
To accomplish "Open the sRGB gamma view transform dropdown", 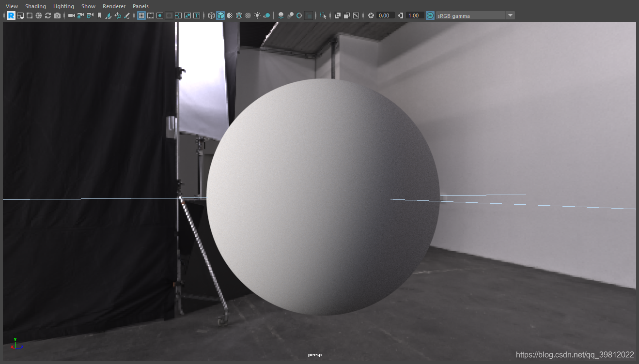I will click(x=475, y=15).
